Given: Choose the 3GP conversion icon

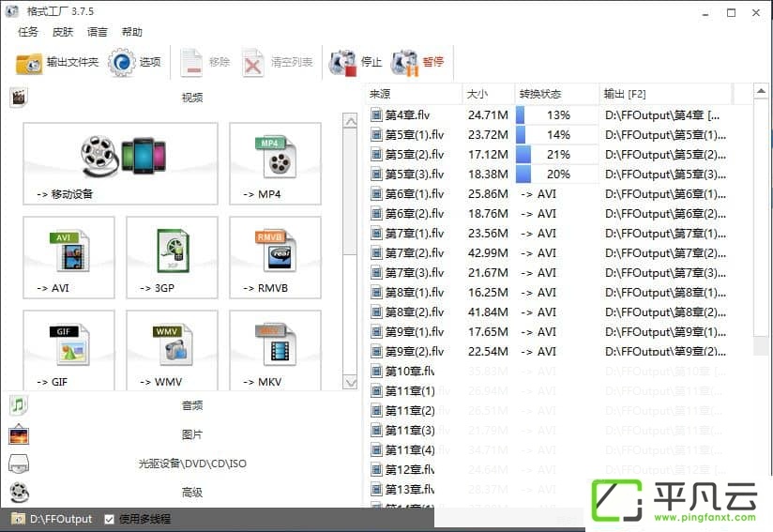Looking at the screenshot, I should coord(172,257).
